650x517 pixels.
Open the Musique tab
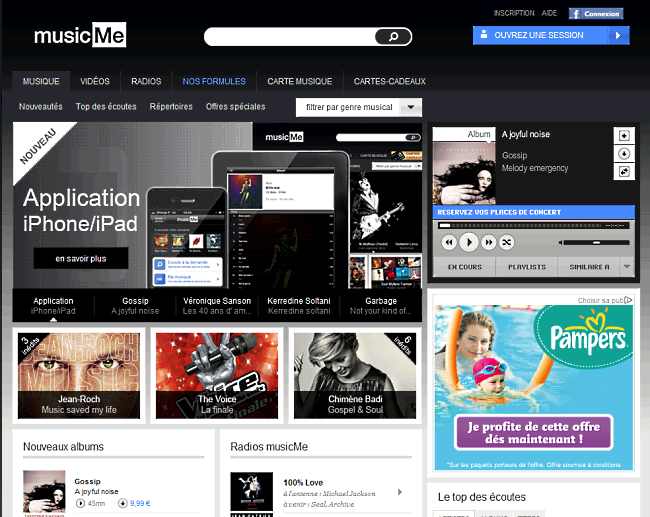pos(41,81)
